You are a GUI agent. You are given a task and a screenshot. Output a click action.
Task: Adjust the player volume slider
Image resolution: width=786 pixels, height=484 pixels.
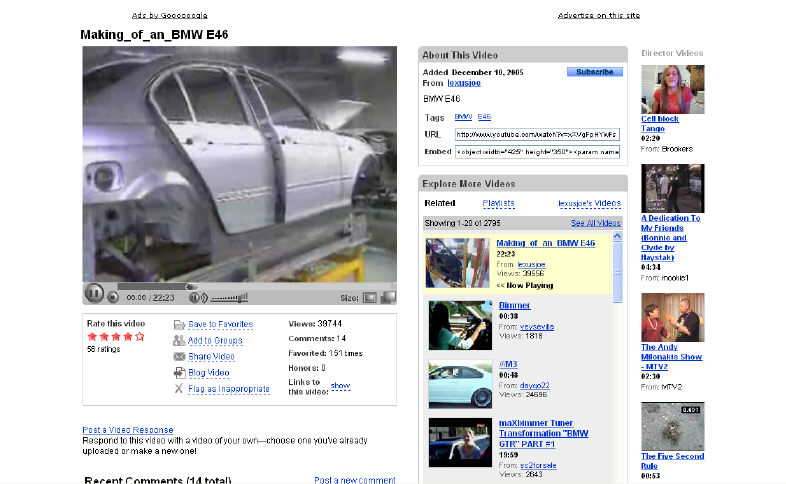(229, 297)
